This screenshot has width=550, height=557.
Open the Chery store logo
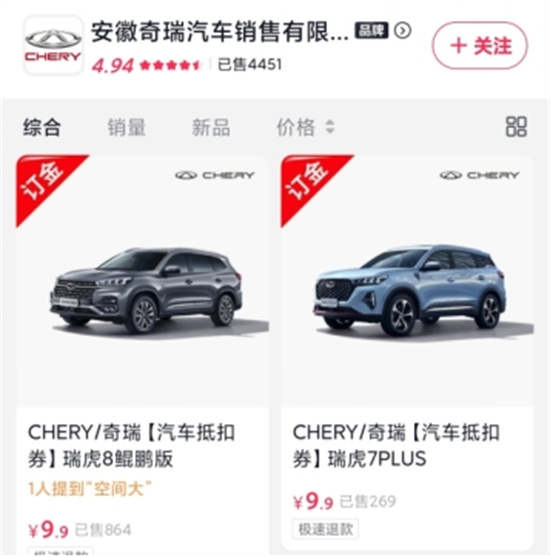(x=53, y=45)
